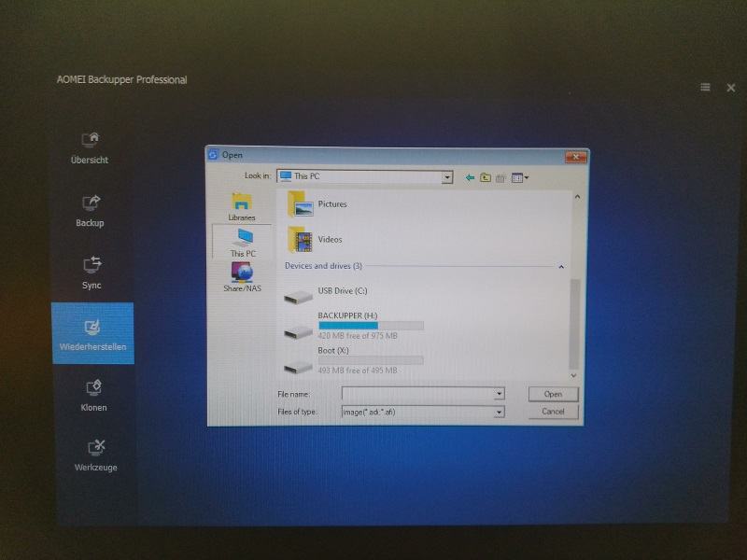Select Share/NAS in places bar

pos(242,276)
